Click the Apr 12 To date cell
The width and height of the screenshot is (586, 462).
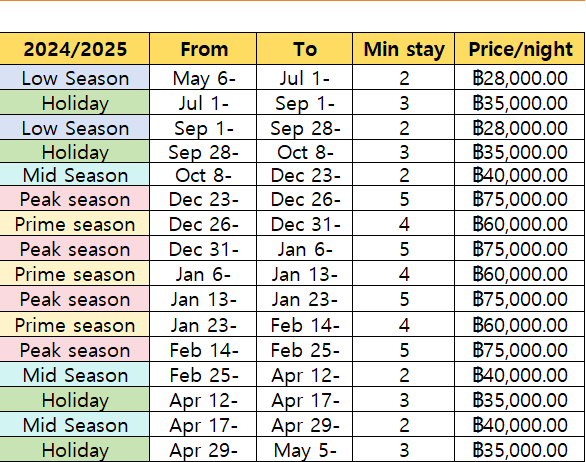point(305,375)
